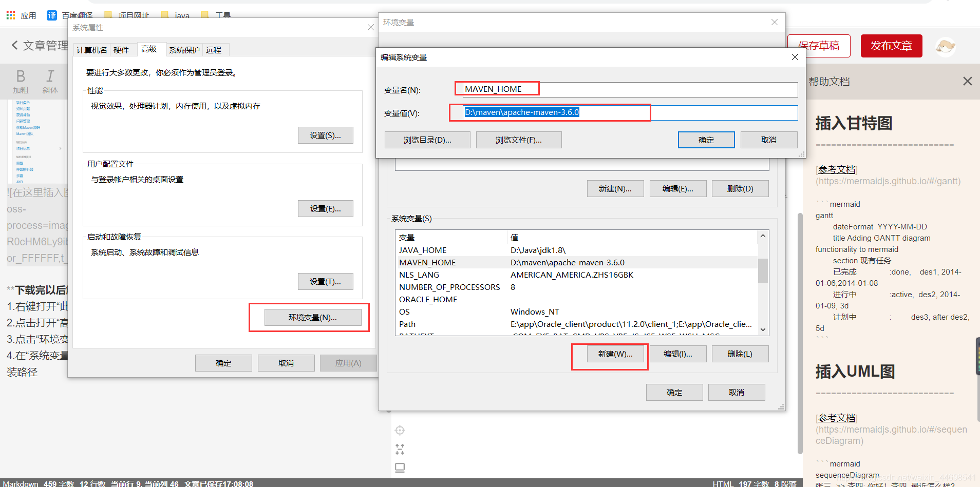
Task: Close the 环境变量 dialog window
Action: pos(775,22)
